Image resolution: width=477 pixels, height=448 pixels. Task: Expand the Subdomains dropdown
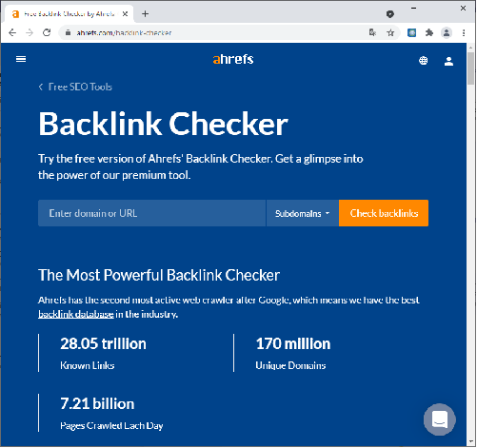click(x=303, y=213)
